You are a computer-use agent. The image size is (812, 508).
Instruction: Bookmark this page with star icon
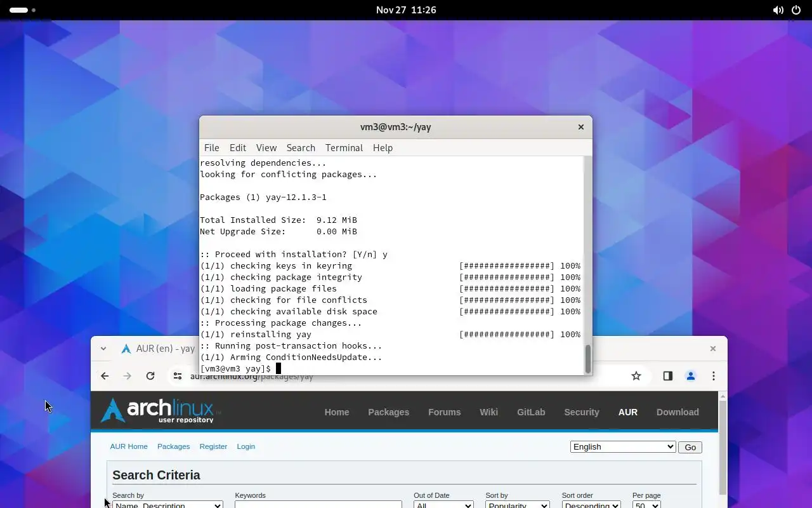click(x=636, y=376)
